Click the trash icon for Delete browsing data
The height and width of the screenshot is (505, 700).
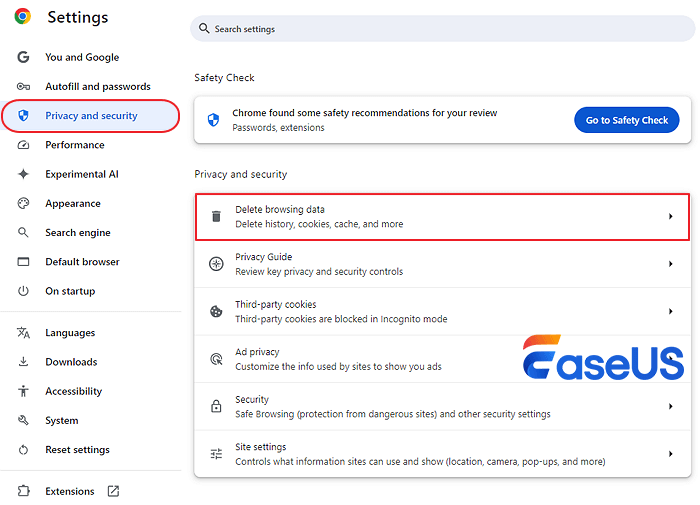pyautogui.click(x=216, y=217)
